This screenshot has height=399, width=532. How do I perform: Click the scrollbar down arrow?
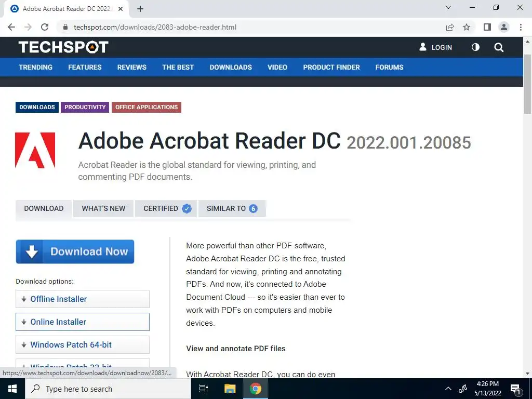coord(527,374)
